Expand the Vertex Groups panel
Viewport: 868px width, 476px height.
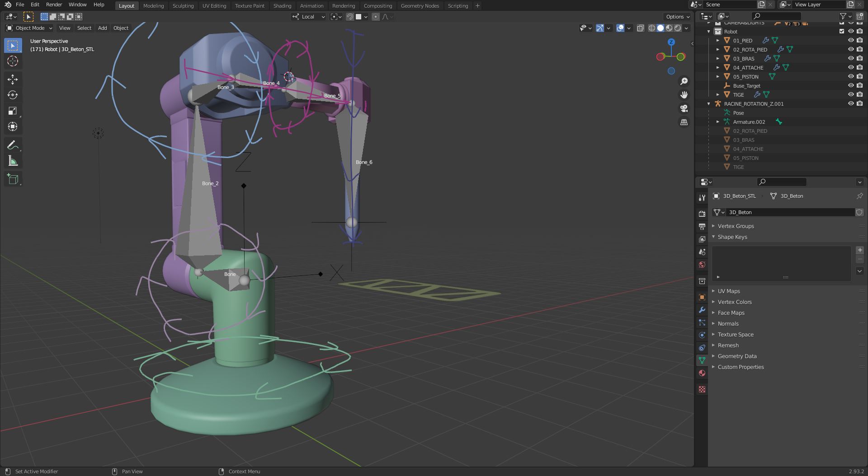coord(736,226)
